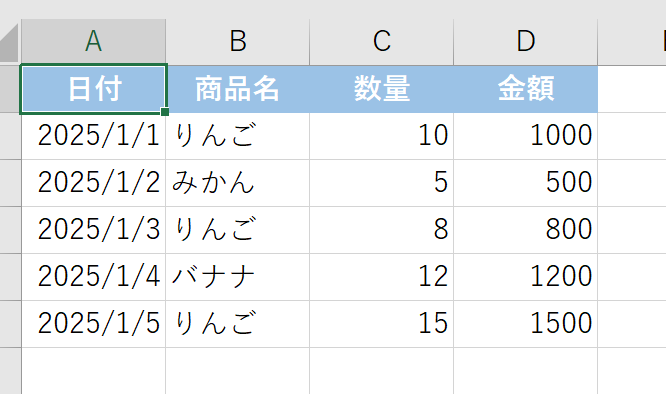This screenshot has height=394, width=666.
Task: Select the みかん cell
Action: click(x=238, y=183)
